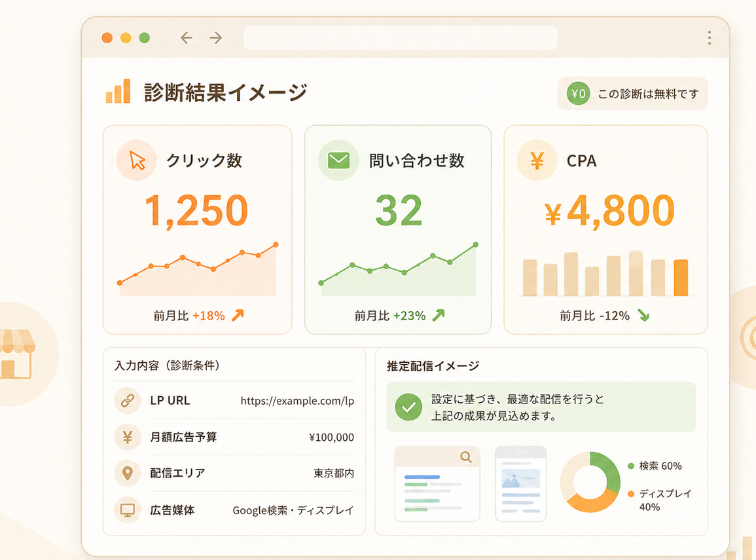Open the https://example.com/lp URL
The image size is (756, 560).
click(x=297, y=401)
